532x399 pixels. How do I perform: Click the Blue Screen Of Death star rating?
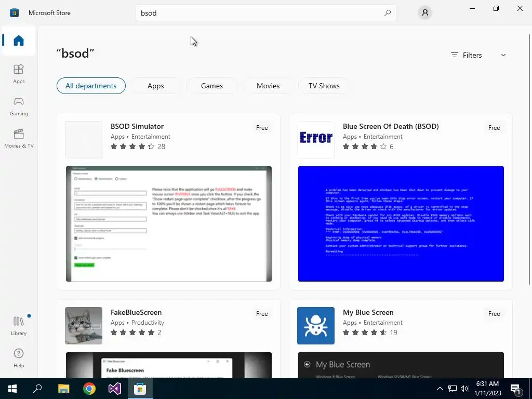(x=365, y=147)
